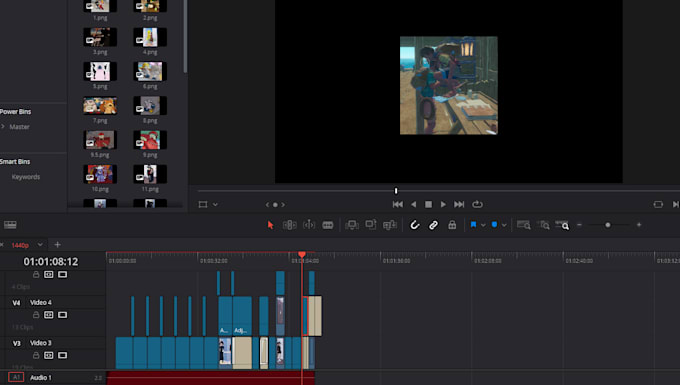The image size is (680, 385).
Task: Lock the topmost video track above Video 4
Action: (x=36, y=274)
